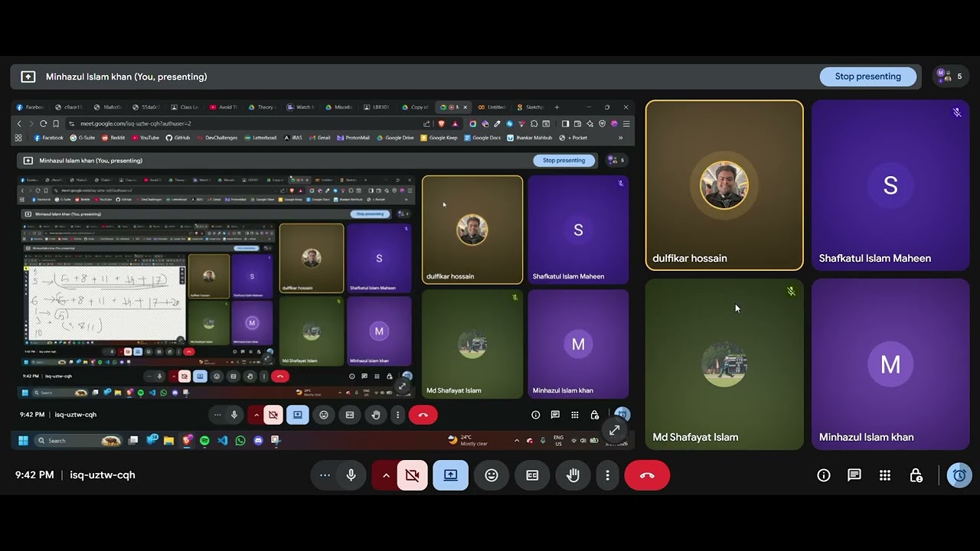This screenshot has height=551, width=980.
Task: Open more options in outermost Meet toolbar
Action: pyautogui.click(x=607, y=475)
